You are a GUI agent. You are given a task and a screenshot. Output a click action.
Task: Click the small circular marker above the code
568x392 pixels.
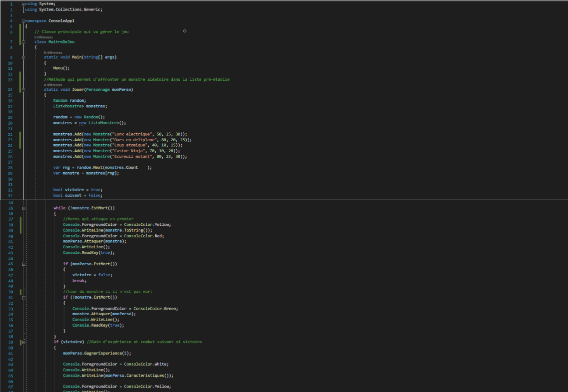[x=185, y=31]
